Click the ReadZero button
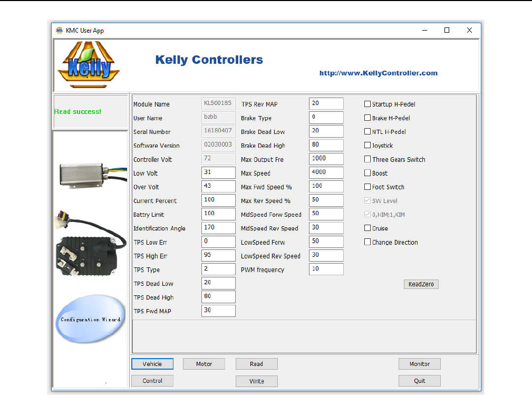The width and height of the screenshot is (532, 395). (421, 284)
